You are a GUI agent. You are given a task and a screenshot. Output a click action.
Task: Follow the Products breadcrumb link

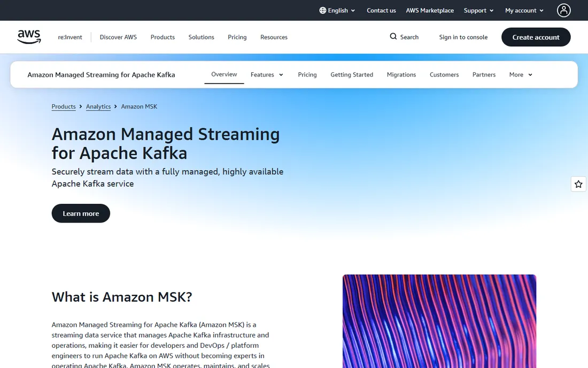point(64,106)
